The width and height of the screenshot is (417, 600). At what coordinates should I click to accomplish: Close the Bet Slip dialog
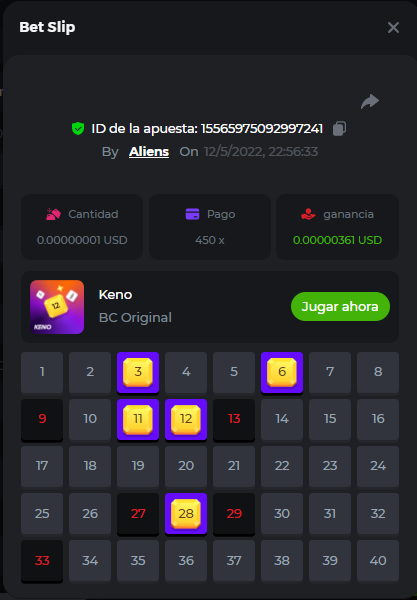pyautogui.click(x=393, y=28)
